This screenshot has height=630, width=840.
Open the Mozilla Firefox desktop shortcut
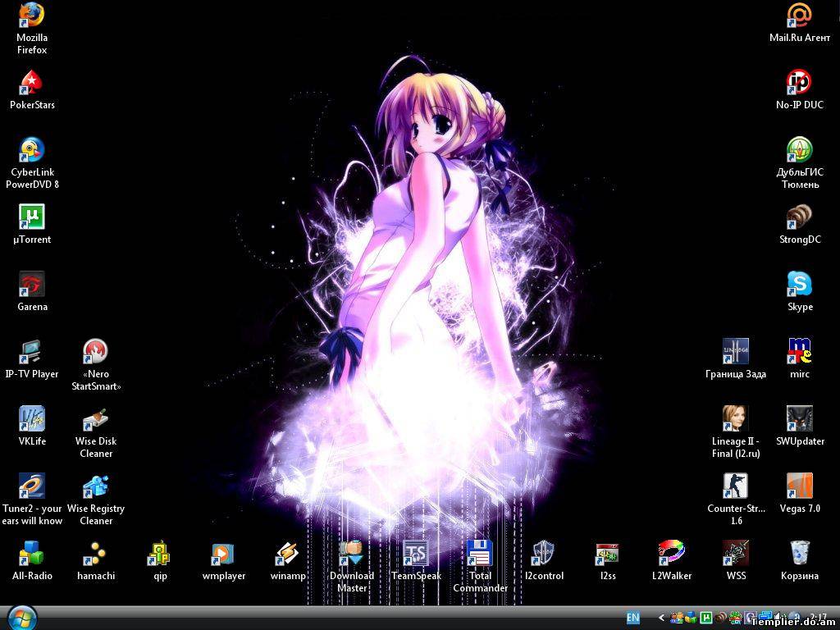click(32, 15)
